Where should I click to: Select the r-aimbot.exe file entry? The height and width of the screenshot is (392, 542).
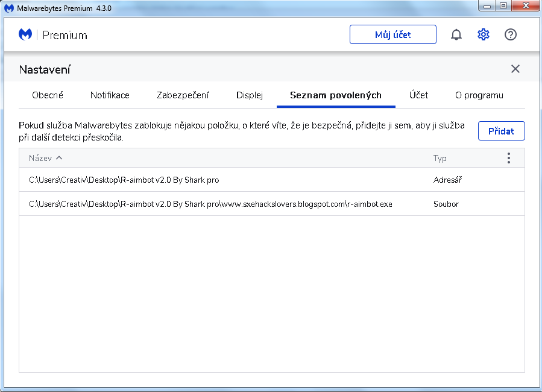click(x=210, y=204)
